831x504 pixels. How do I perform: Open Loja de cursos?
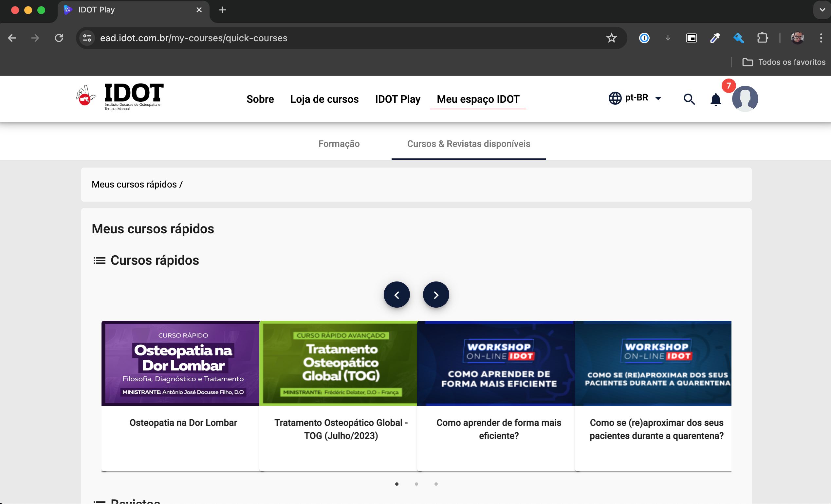[324, 99]
